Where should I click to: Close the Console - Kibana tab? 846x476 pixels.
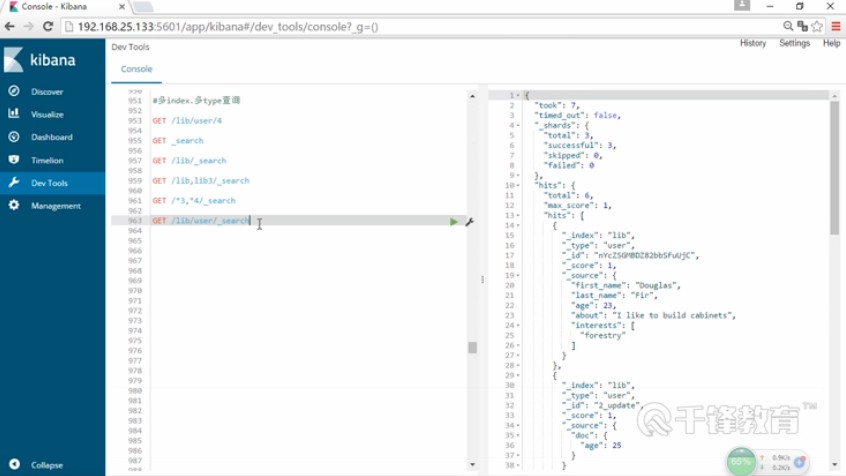click(122, 6)
